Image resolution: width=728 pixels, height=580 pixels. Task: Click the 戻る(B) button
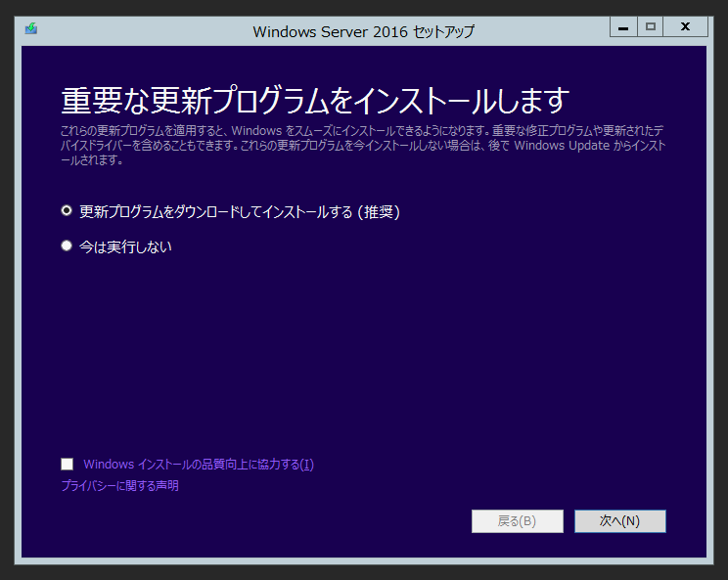(x=518, y=521)
